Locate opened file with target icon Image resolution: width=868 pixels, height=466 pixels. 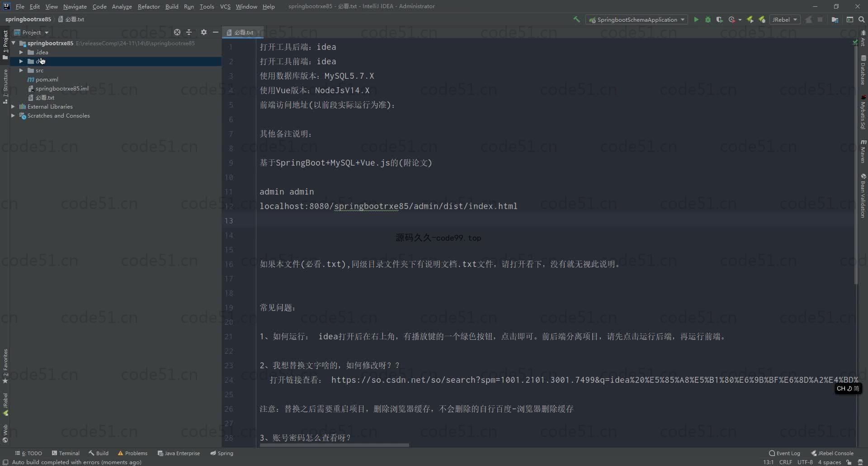(177, 32)
